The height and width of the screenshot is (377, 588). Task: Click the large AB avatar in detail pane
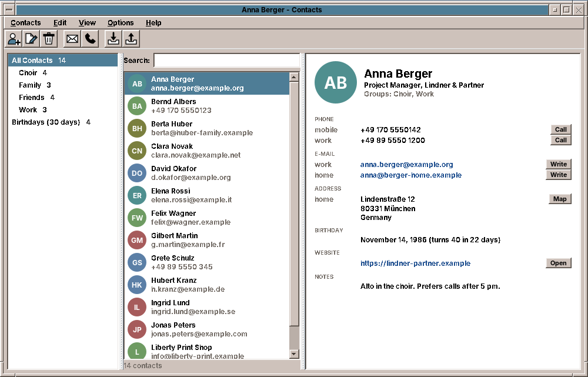coord(336,82)
